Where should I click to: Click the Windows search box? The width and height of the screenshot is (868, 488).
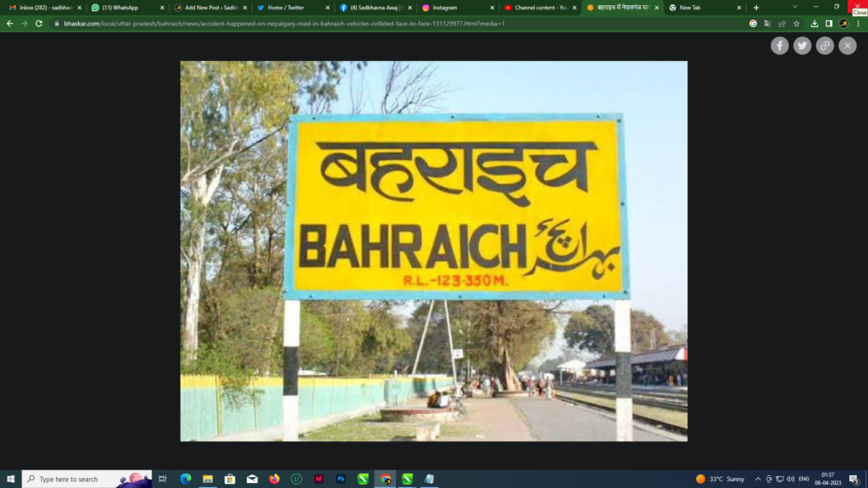(76, 479)
